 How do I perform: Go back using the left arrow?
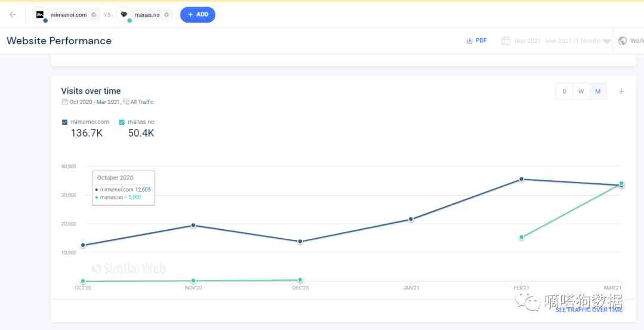[13, 15]
